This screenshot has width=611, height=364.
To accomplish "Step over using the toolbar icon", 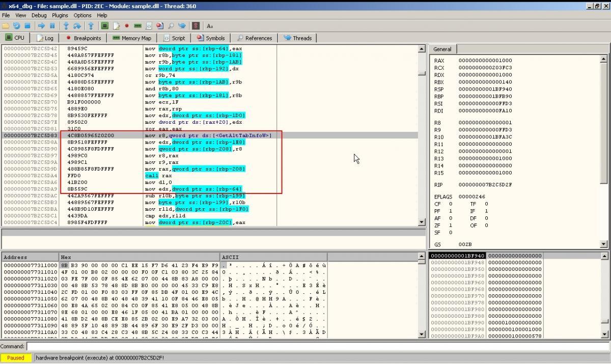I will click(77, 25).
